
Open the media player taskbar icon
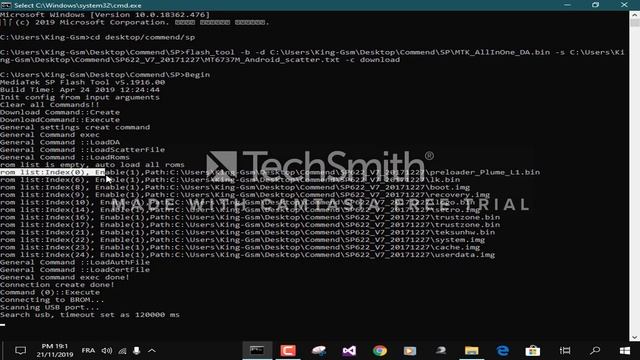pyautogui.click(x=410, y=351)
